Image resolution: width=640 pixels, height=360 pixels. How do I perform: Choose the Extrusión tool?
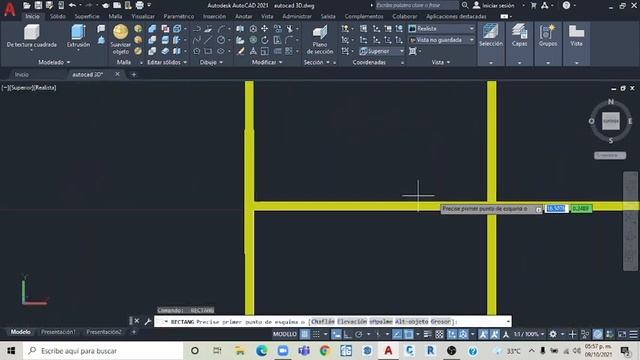[78, 37]
